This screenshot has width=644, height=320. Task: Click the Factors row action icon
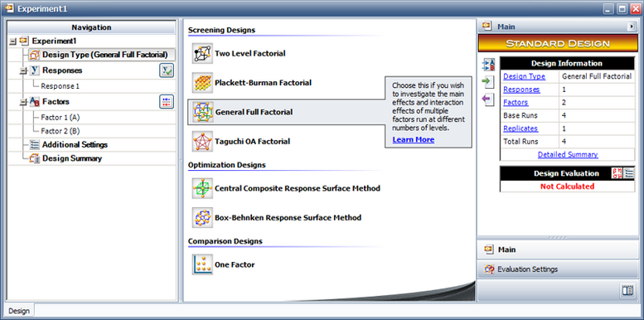[x=167, y=102]
